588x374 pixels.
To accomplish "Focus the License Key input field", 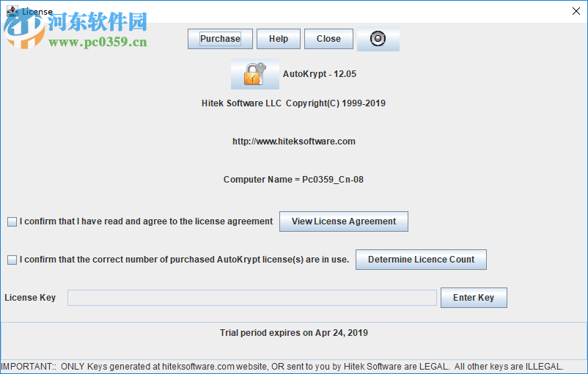I will 252,298.
